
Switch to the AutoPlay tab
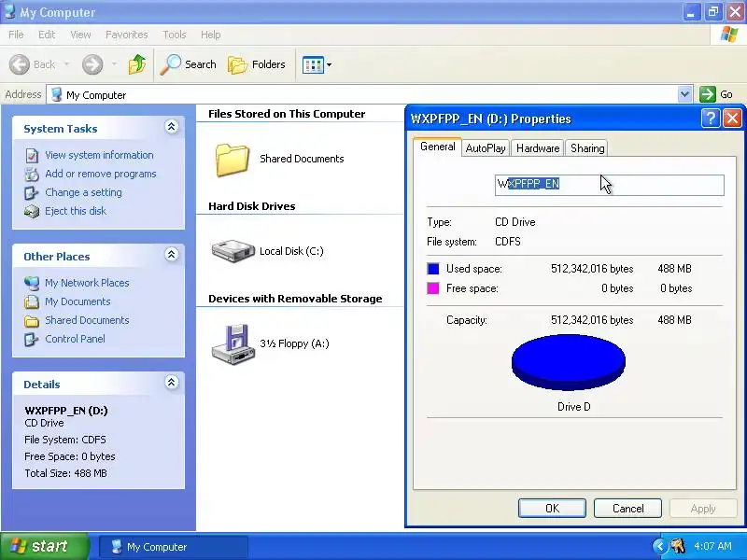[486, 148]
